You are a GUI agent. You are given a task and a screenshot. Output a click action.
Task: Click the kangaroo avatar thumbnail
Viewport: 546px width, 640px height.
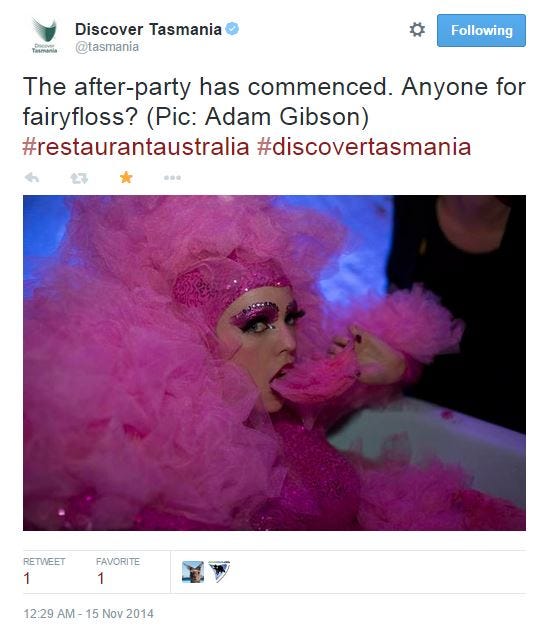coord(193,572)
